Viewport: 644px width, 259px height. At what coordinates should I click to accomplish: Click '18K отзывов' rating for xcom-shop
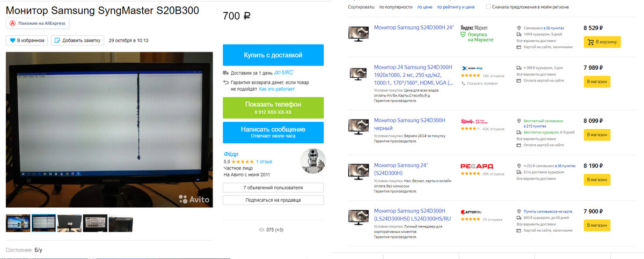[493, 76]
